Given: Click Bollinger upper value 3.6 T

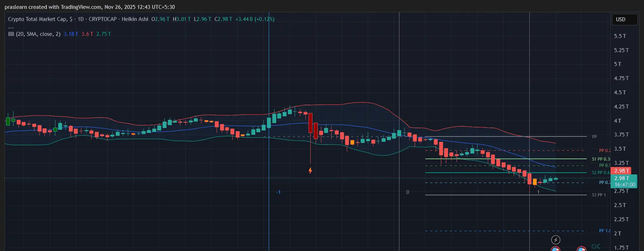Looking at the screenshot, I should tap(87, 34).
